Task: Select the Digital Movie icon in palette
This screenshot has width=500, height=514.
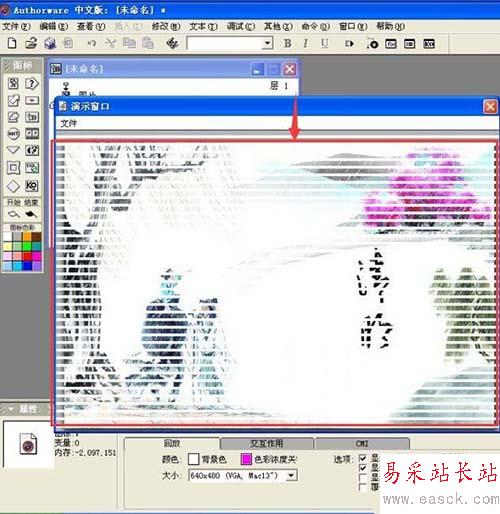Action: pyautogui.click(x=32, y=134)
